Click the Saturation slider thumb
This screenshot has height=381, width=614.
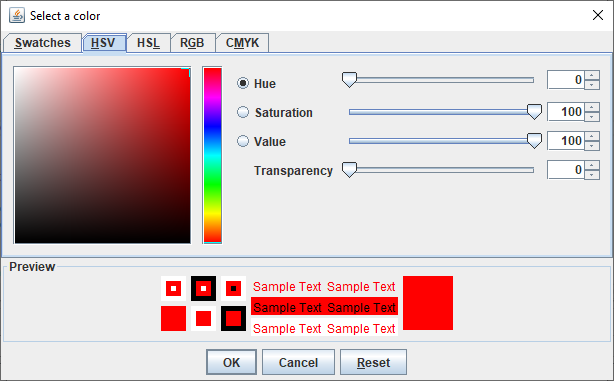click(x=534, y=112)
